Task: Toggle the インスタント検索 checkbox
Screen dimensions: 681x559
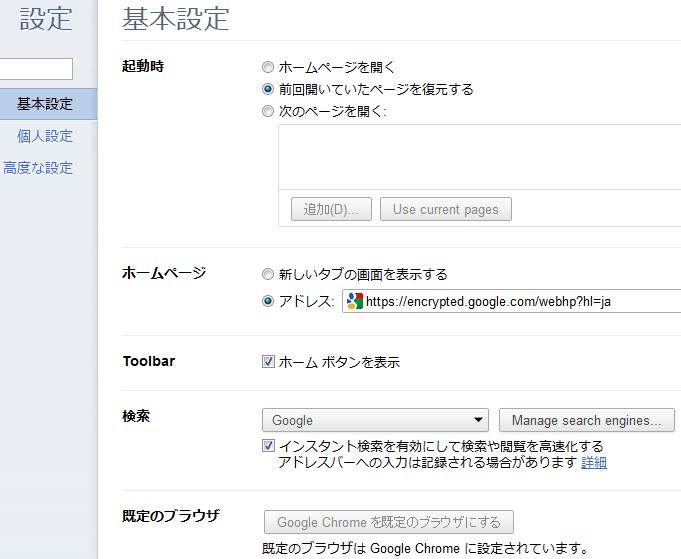Action: pos(268,446)
